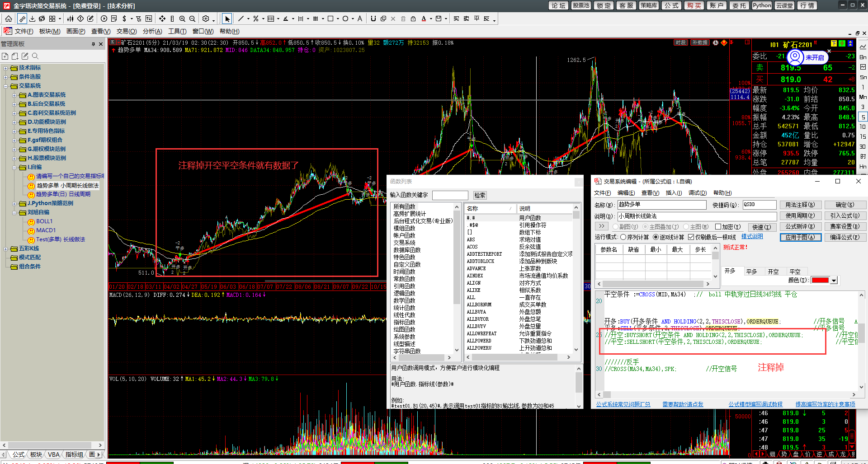Select the arrow pointer tool
The image size is (868, 464).
[x=227, y=19]
